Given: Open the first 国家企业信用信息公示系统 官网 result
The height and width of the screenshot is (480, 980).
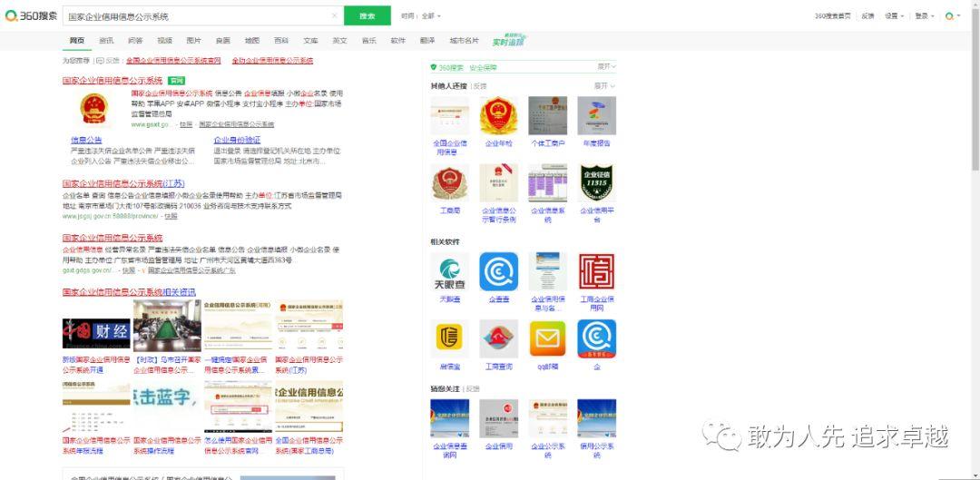Looking at the screenshot, I should [x=113, y=81].
